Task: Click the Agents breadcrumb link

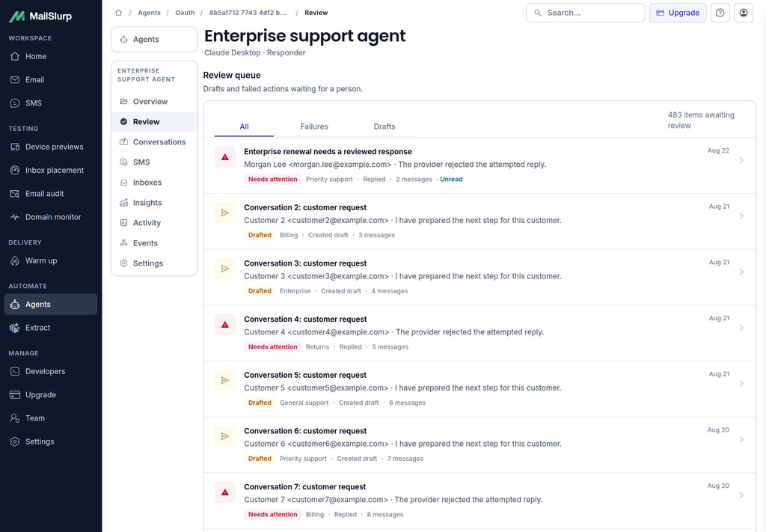Action: [x=149, y=13]
